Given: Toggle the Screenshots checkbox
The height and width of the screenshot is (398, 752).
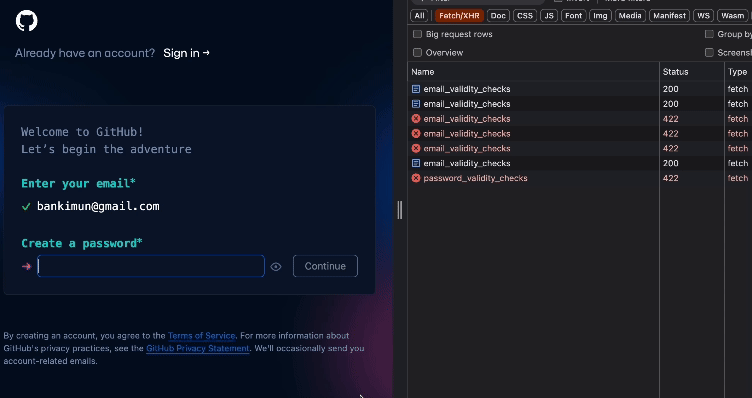Looking at the screenshot, I should point(709,53).
